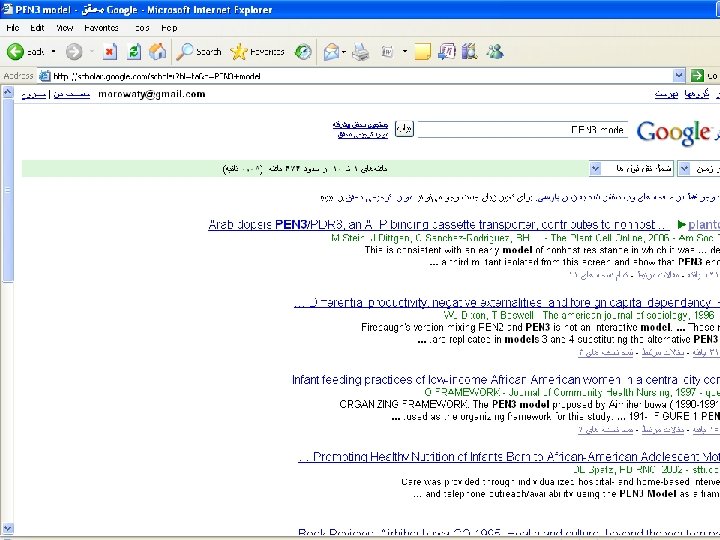Open the advanced scholar search link
The height and width of the screenshot is (540, 720).
pos(360,125)
